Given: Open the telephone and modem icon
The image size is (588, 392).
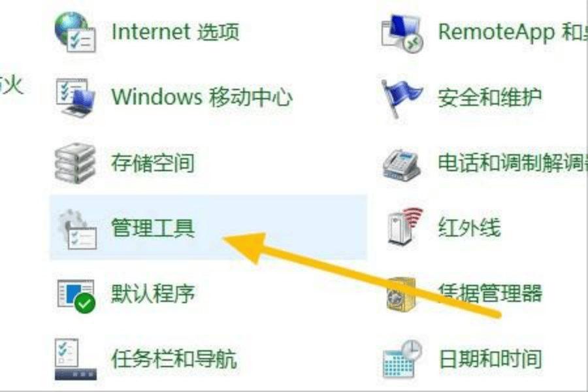Looking at the screenshot, I should coord(401,164).
